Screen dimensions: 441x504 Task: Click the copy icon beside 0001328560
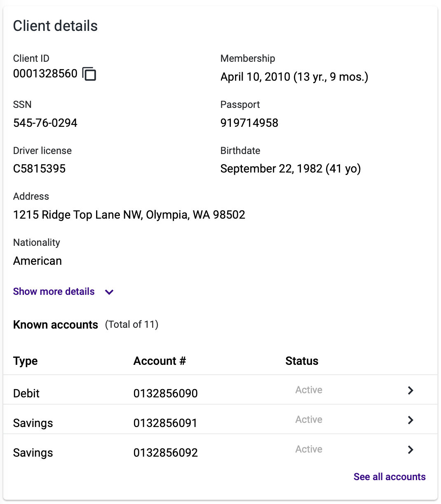click(x=90, y=74)
